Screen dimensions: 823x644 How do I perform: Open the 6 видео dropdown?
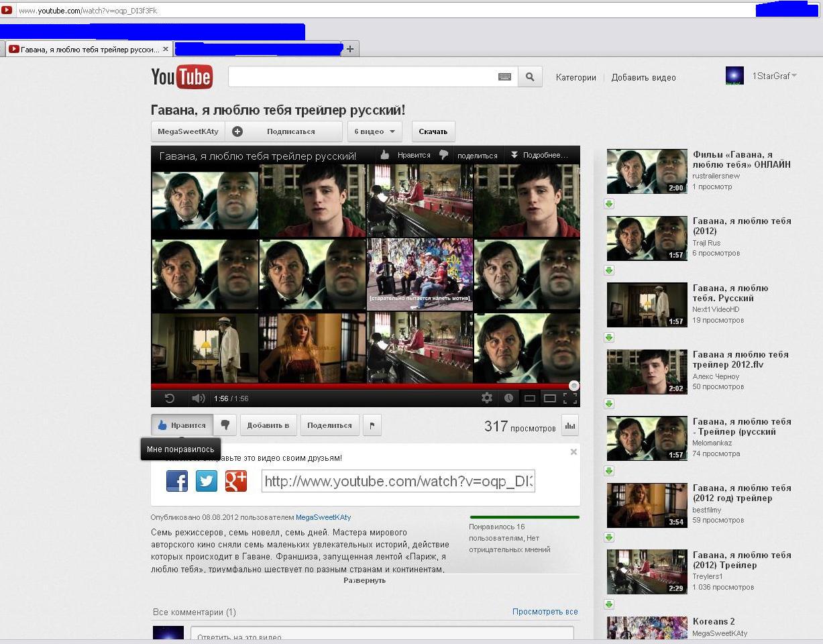coord(375,131)
